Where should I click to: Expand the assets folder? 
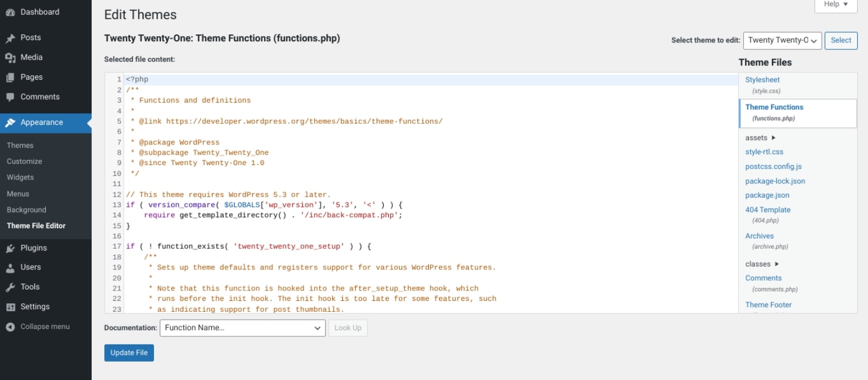(x=760, y=138)
